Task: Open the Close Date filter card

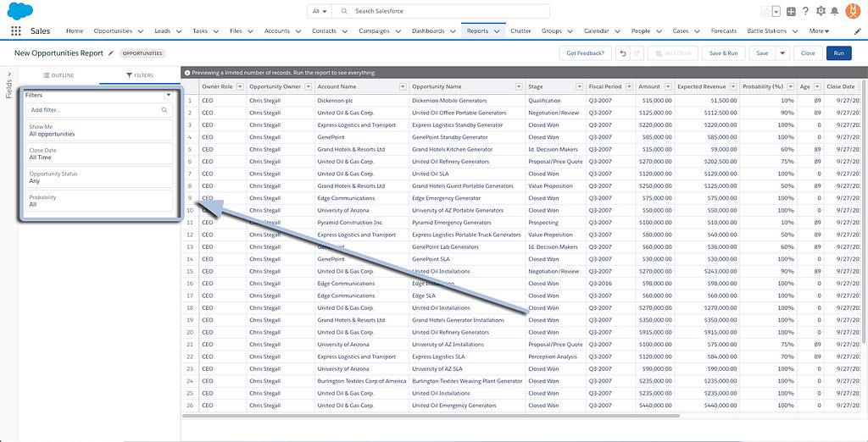Action: [x=99, y=153]
